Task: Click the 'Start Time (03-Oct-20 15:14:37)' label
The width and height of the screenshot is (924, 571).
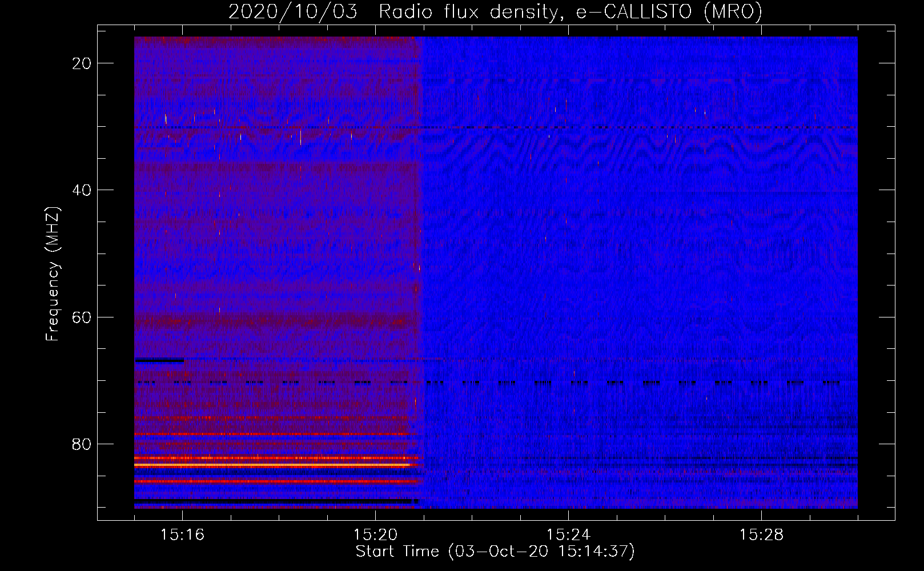Action: click(495, 552)
